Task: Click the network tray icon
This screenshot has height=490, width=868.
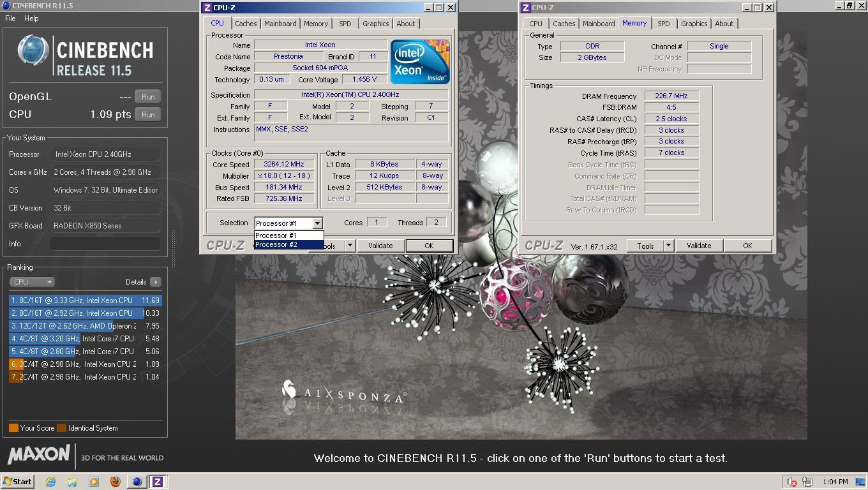Action: click(807, 482)
